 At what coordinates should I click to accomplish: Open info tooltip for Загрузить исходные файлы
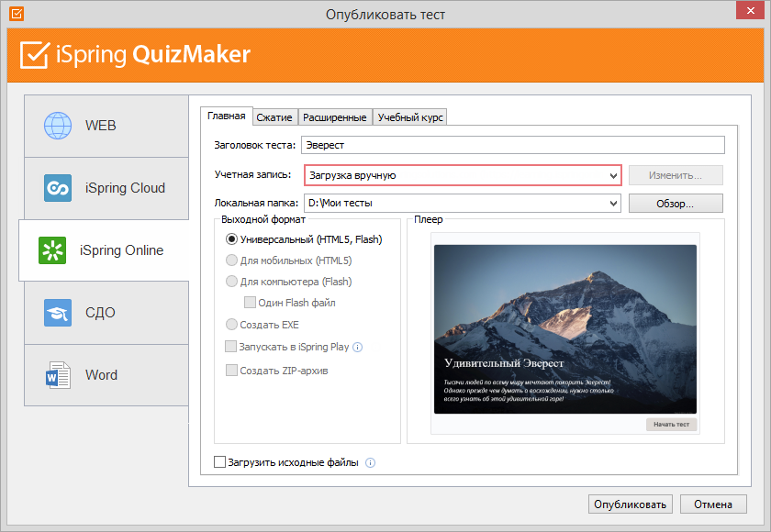point(370,462)
